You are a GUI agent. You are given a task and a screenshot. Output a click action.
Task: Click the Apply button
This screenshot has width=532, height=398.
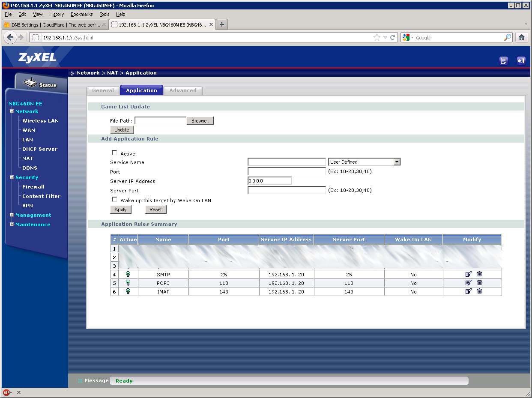tap(121, 209)
